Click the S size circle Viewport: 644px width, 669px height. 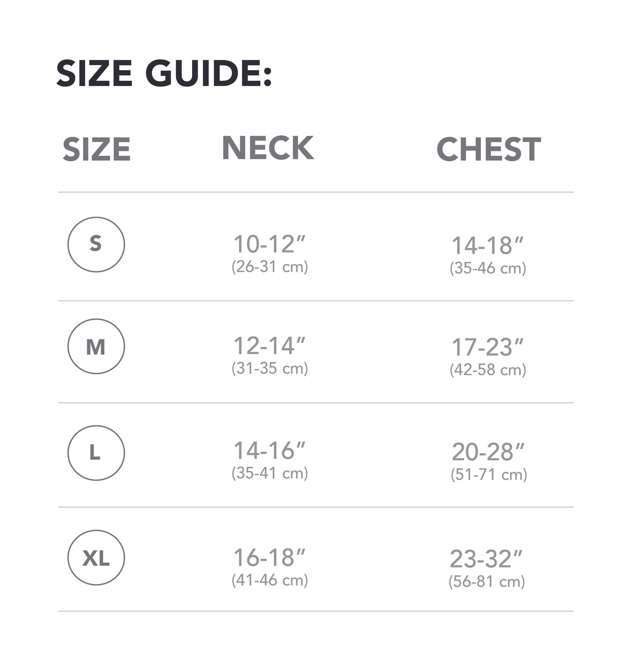pos(96,244)
